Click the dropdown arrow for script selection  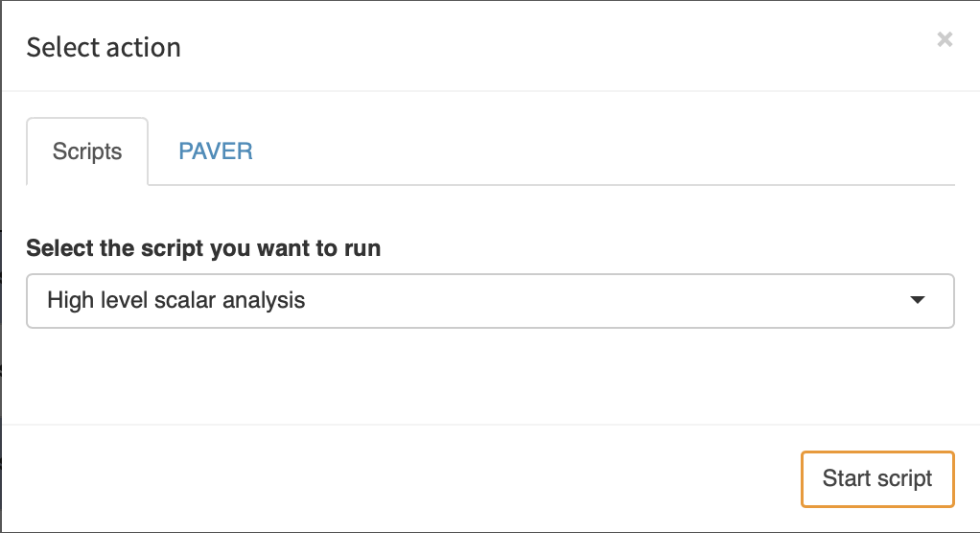pos(917,301)
